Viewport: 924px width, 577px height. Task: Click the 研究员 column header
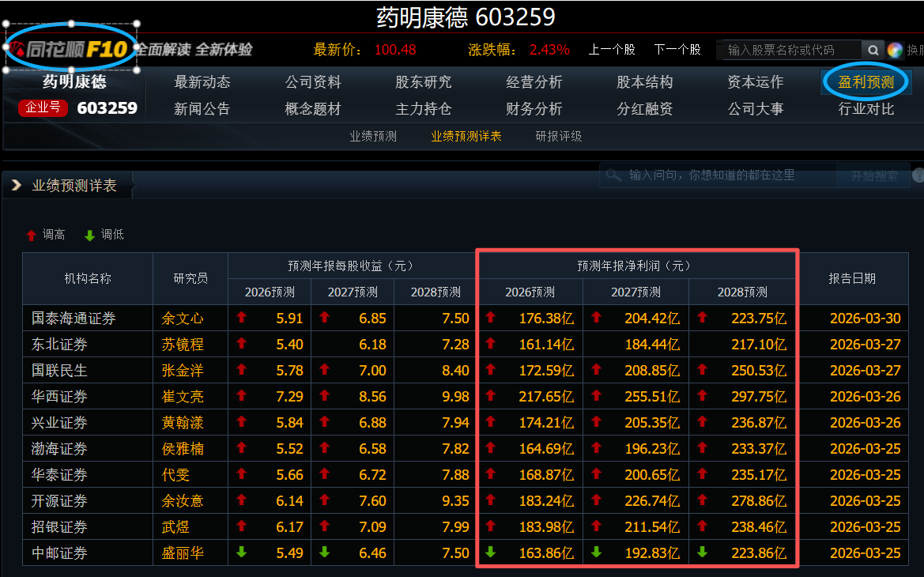190,279
